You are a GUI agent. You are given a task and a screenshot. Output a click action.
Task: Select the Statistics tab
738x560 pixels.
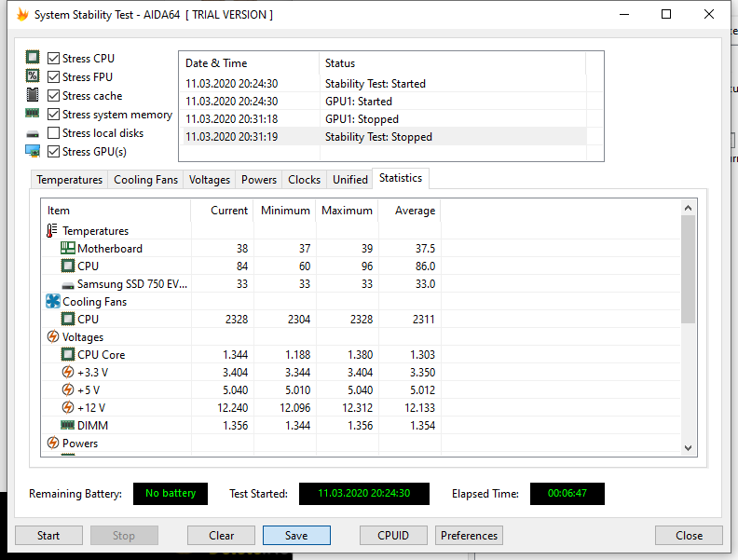coord(401,178)
